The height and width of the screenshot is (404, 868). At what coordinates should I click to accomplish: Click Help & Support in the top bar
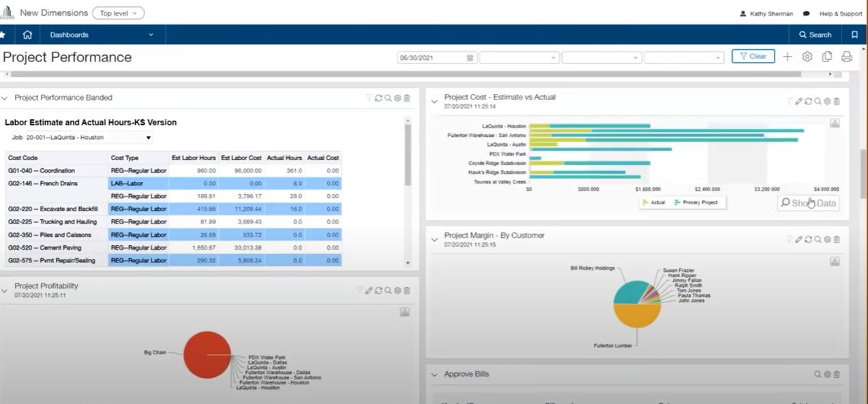840,13
